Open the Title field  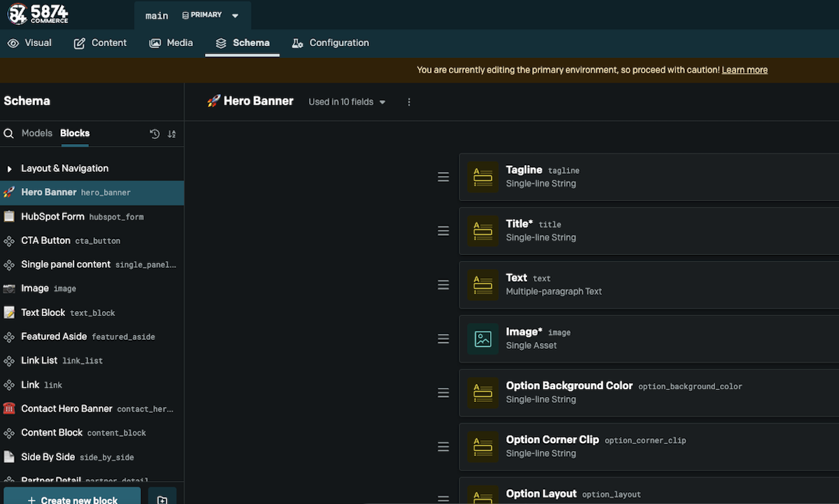tap(649, 231)
